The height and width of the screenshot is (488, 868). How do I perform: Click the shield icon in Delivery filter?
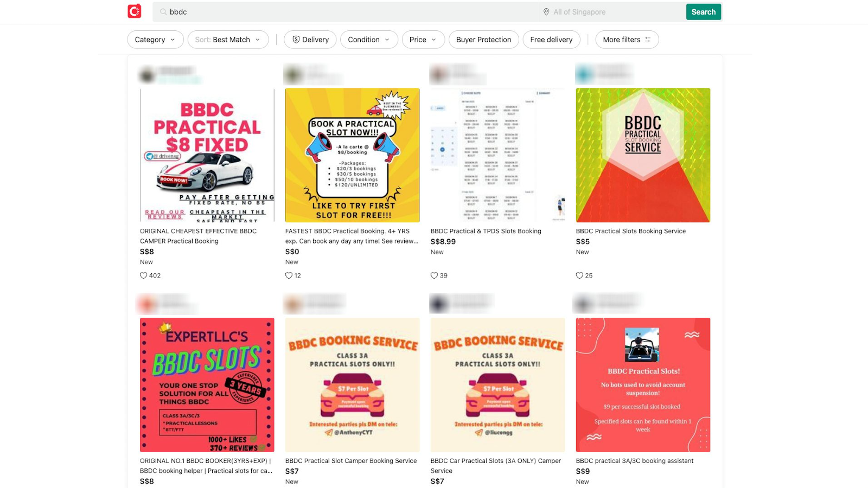(296, 40)
